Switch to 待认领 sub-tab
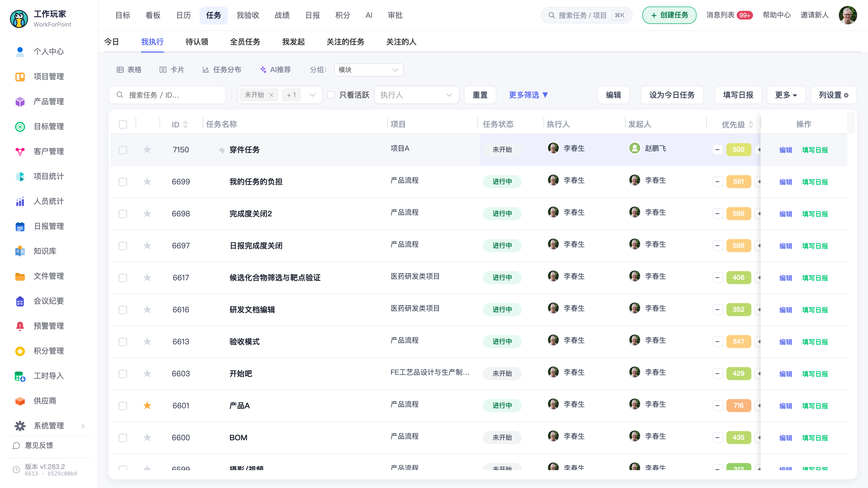868x488 pixels. (197, 42)
